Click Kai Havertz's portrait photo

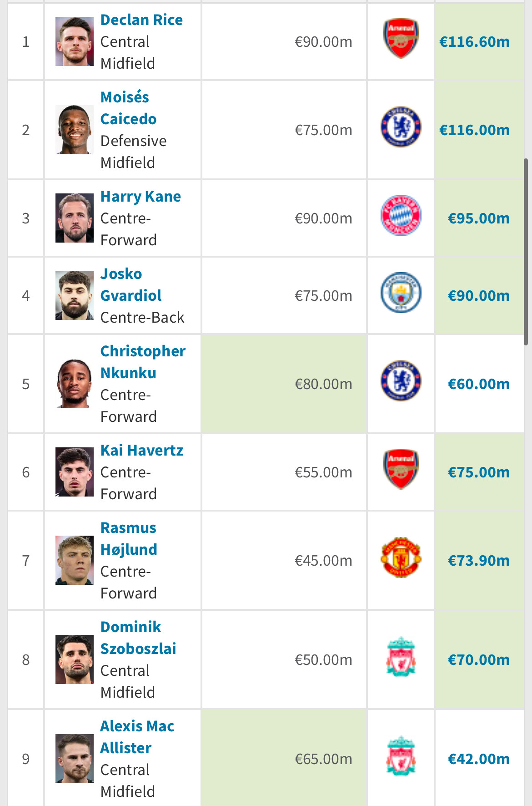tap(75, 472)
